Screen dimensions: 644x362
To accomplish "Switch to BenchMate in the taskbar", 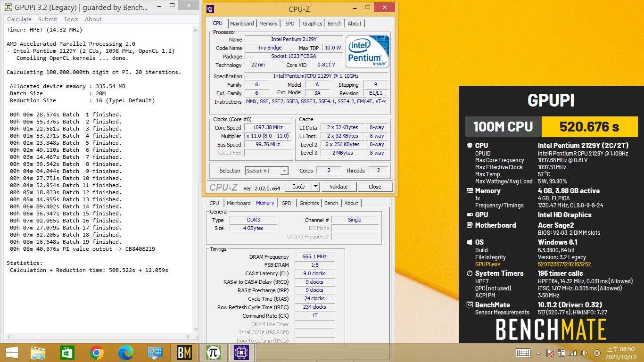I will [x=184, y=353].
